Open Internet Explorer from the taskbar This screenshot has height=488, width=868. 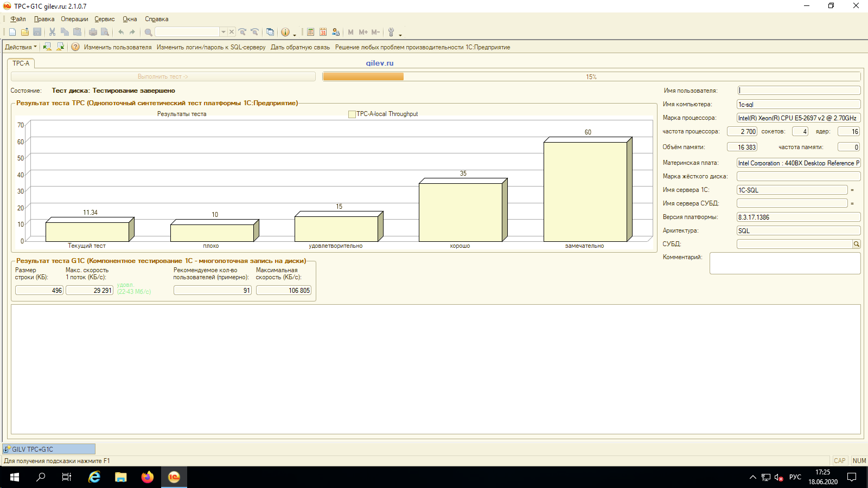[94, 477]
